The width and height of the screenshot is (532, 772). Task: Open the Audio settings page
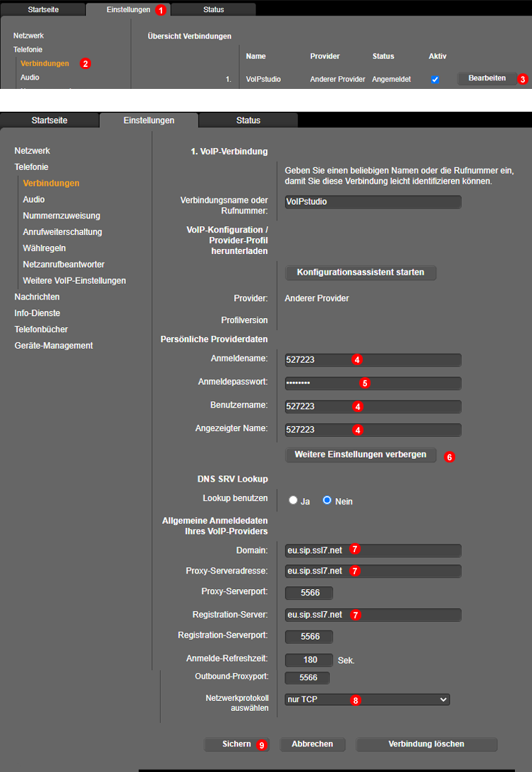[33, 199]
